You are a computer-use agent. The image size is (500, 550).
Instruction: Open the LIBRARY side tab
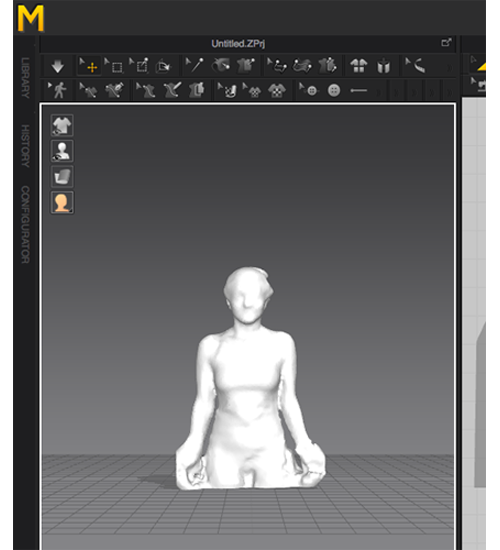click(x=25, y=78)
